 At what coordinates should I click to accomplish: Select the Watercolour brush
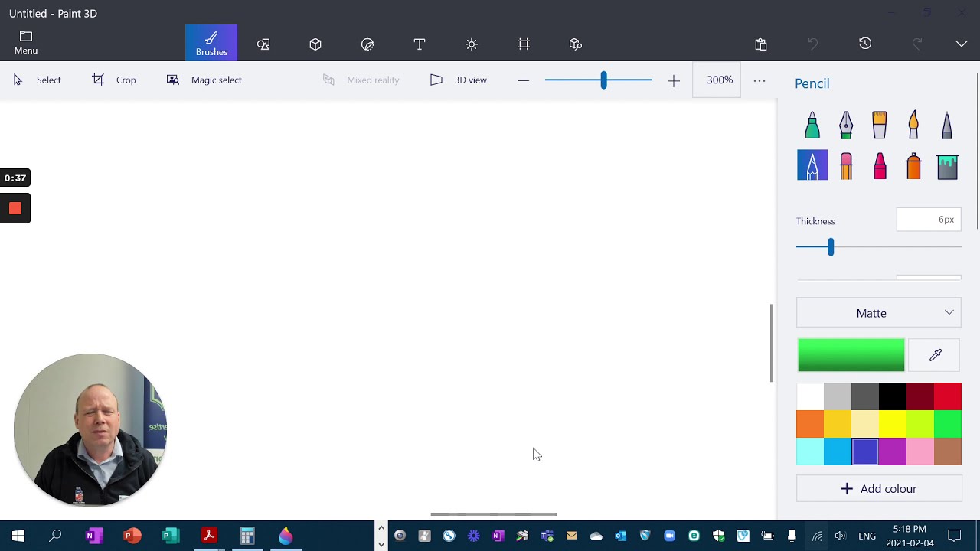[x=913, y=125]
